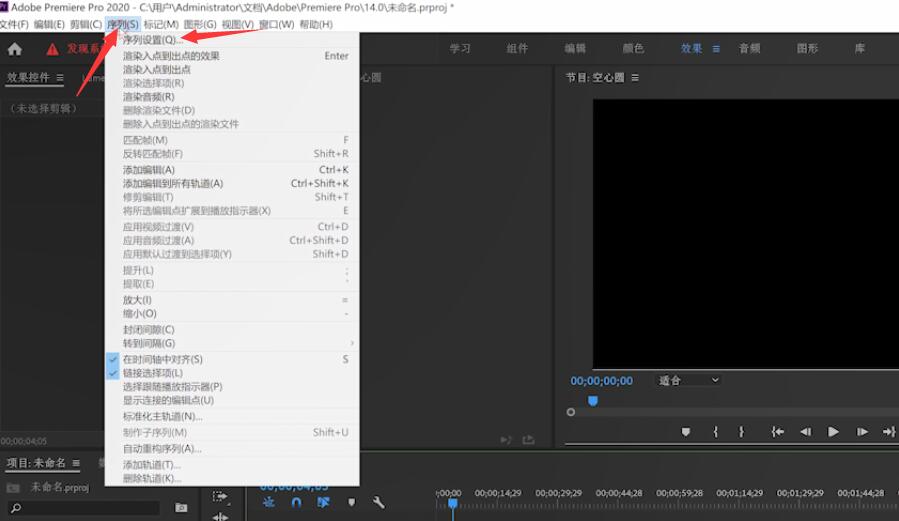
Task: Switch to 编辑 workspace
Action: [575, 49]
